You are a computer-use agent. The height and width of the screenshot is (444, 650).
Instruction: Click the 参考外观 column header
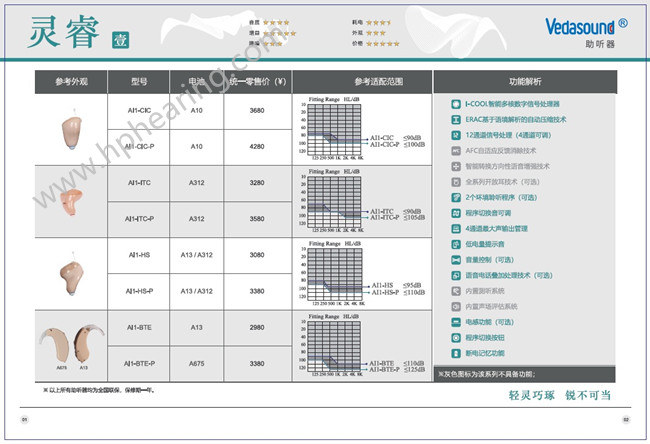pyautogui.click(x=71, y=82)
